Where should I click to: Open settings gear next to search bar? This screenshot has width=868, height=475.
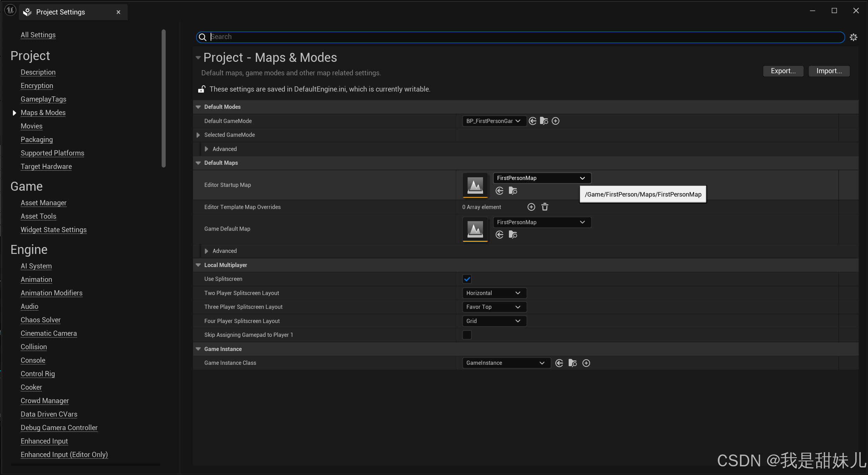coord(853,37)
